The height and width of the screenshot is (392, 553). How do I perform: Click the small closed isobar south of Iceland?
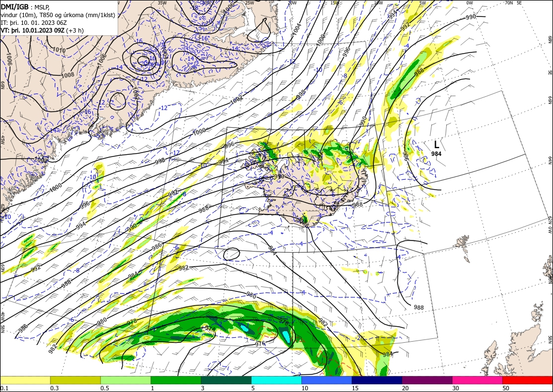click(x=232, y=253)
